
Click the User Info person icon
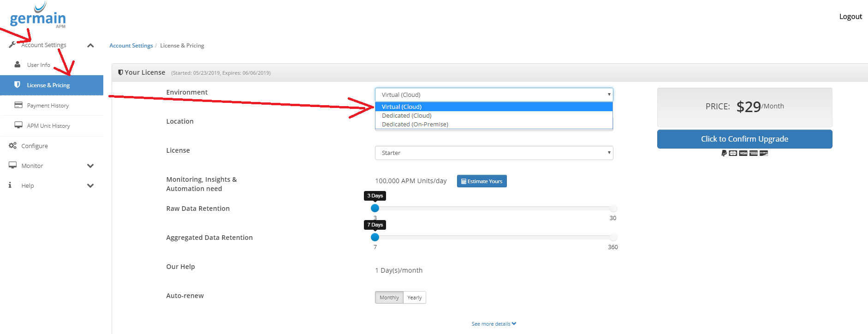pos(18,65)
